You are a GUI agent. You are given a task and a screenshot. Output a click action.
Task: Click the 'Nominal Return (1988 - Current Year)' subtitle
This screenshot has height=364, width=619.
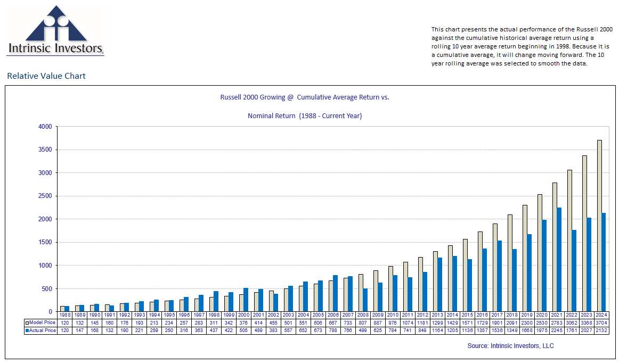[x=305, y=116]
